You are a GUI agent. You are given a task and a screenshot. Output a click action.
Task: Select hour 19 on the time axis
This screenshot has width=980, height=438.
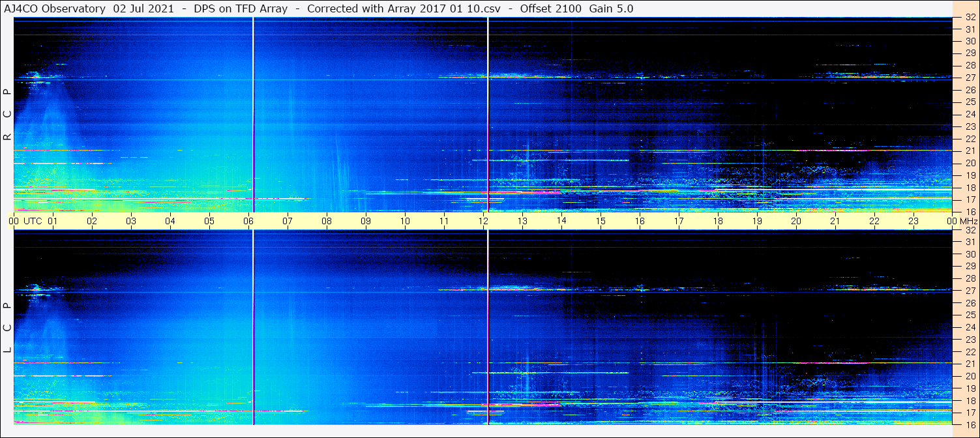pyautogui.click(x=757, y=221)
